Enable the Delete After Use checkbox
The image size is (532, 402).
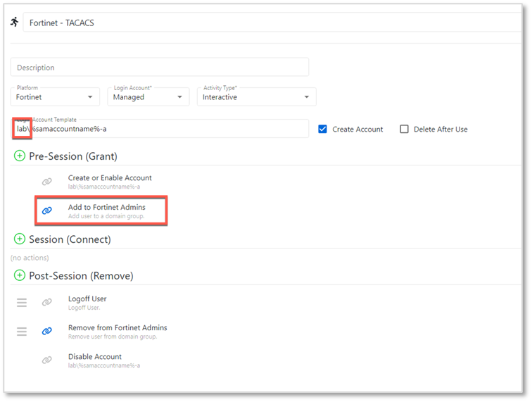pos(404,130)
